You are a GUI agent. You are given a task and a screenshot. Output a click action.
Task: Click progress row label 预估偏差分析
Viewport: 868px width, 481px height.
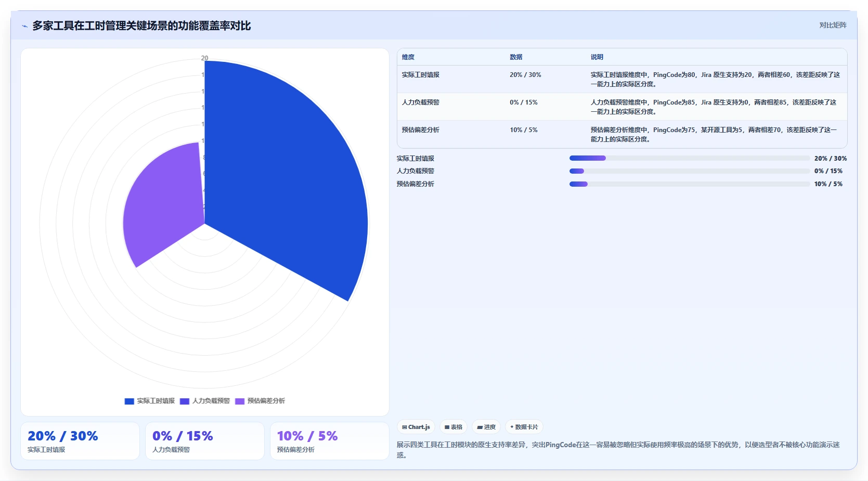pos(416,184)
